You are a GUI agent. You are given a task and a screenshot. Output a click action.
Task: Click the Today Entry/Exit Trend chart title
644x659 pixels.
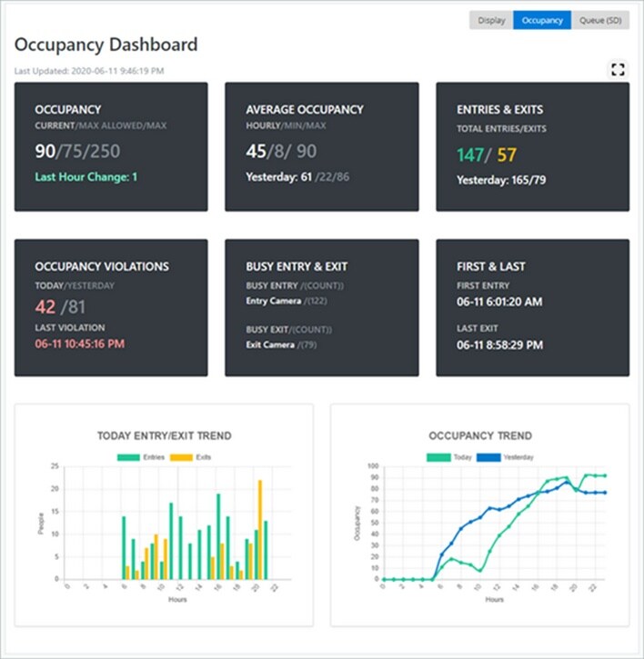click(164, 436)
